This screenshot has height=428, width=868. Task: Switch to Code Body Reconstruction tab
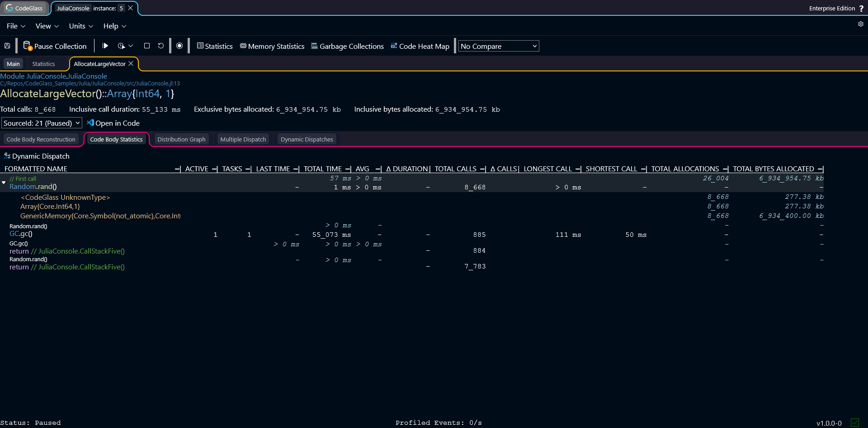[41, 139]
